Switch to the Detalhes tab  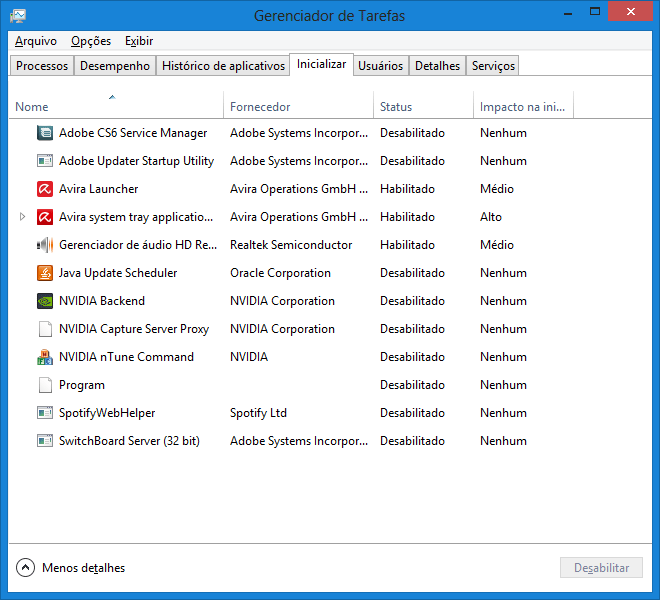point(437,66)
